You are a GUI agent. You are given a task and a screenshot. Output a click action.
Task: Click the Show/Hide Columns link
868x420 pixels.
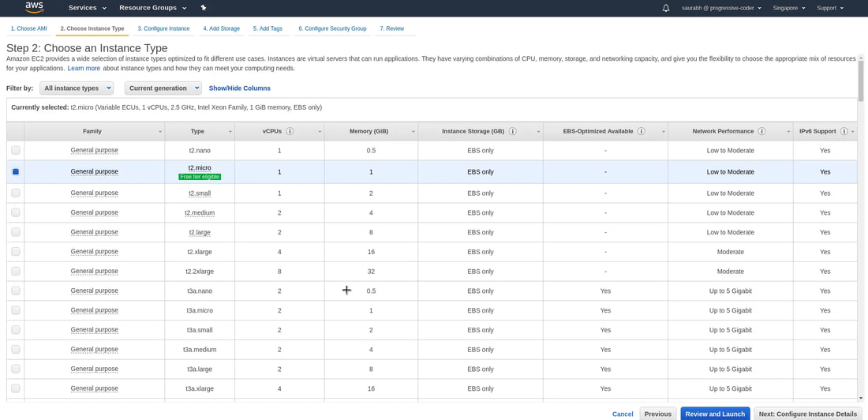click(x=239, y=88)
